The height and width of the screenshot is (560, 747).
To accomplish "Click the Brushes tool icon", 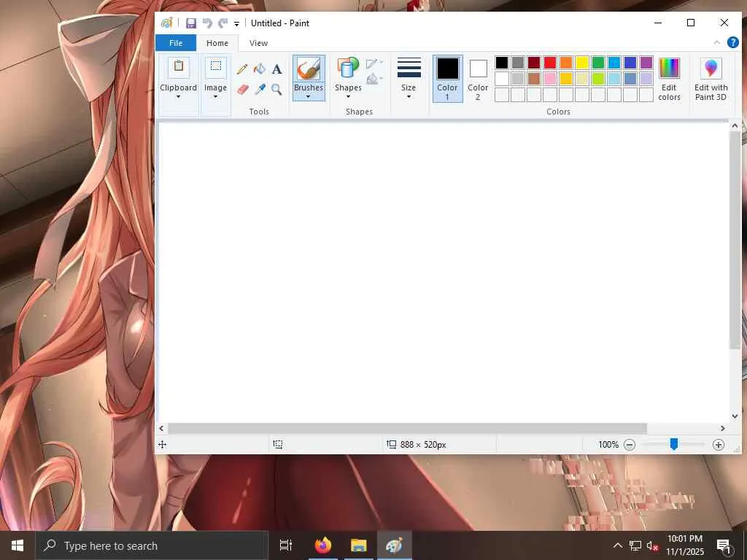I will pos(309,69).
